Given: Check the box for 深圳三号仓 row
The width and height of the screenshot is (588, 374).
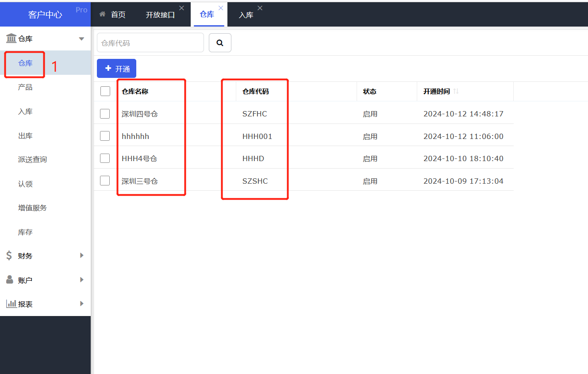Looking at the screenshot, I should click(x=105, y=181).
